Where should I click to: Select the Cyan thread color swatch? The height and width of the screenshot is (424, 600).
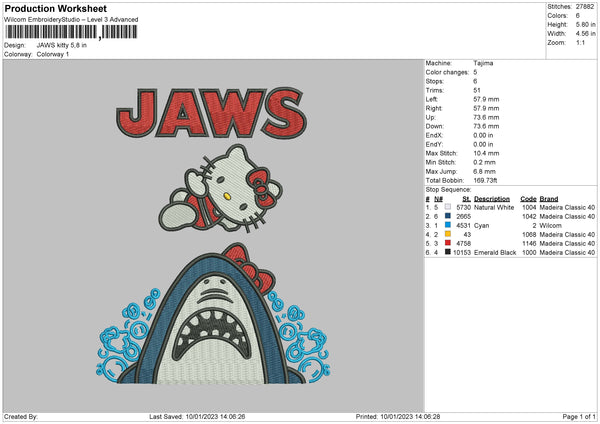448,225
